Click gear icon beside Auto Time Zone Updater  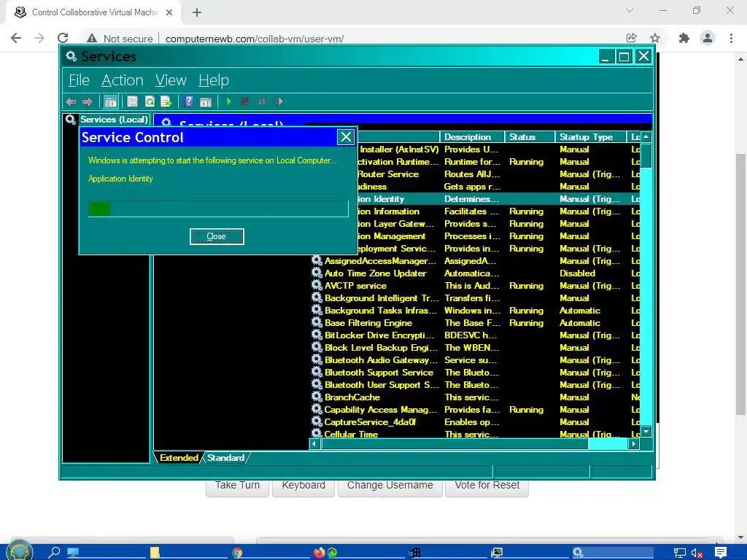(317, 273)
